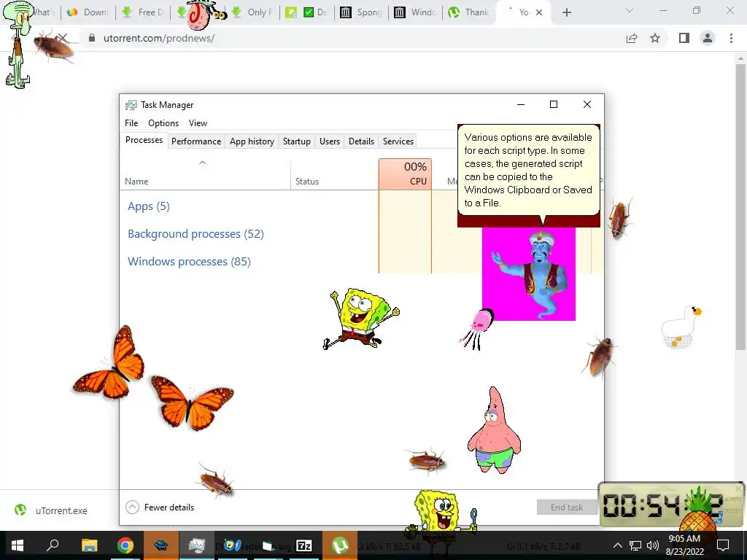747x560 pixels.
Task: Show hidden system tray icons
Action: 617,545
